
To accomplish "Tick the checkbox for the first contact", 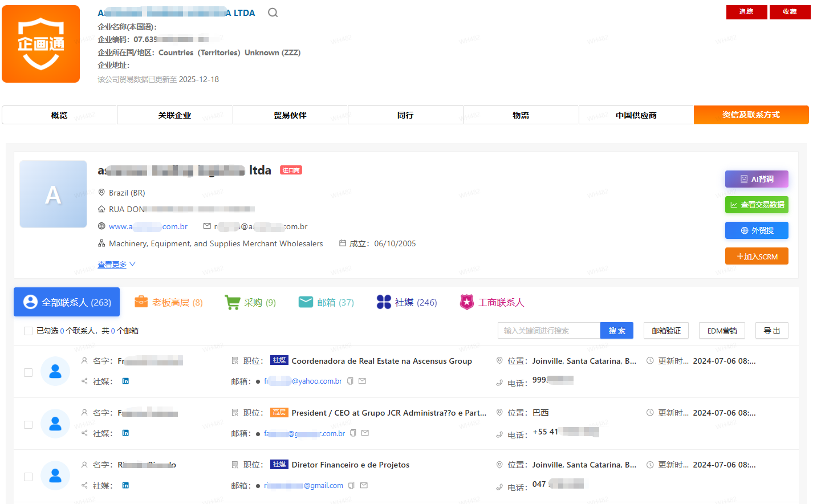I will click(x=28, y=372).
